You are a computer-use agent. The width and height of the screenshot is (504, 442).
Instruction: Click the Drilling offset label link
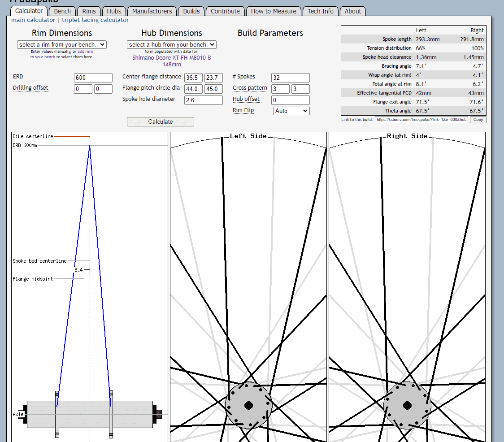tap(30, 88)
